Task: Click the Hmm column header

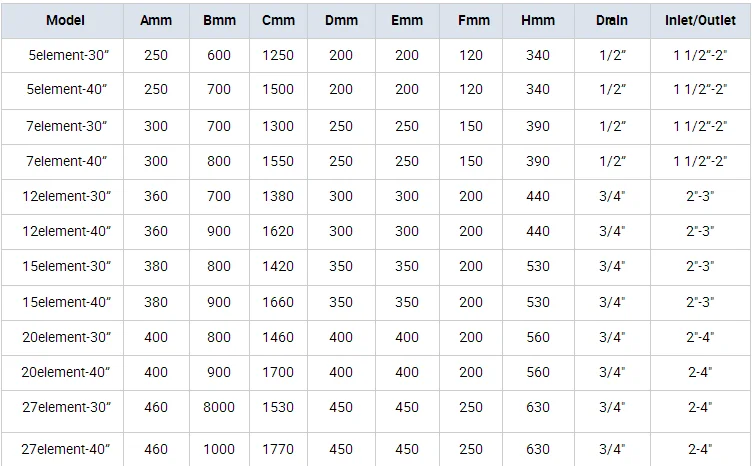Action: 538,20
